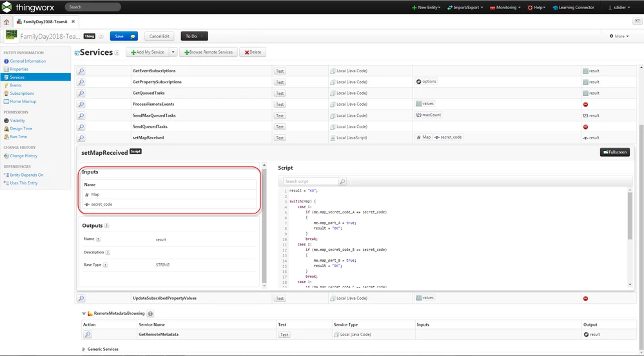Open the New Entity menu
Image resolution: width=644 pixels, height=356 pixels.
point(426,7)
